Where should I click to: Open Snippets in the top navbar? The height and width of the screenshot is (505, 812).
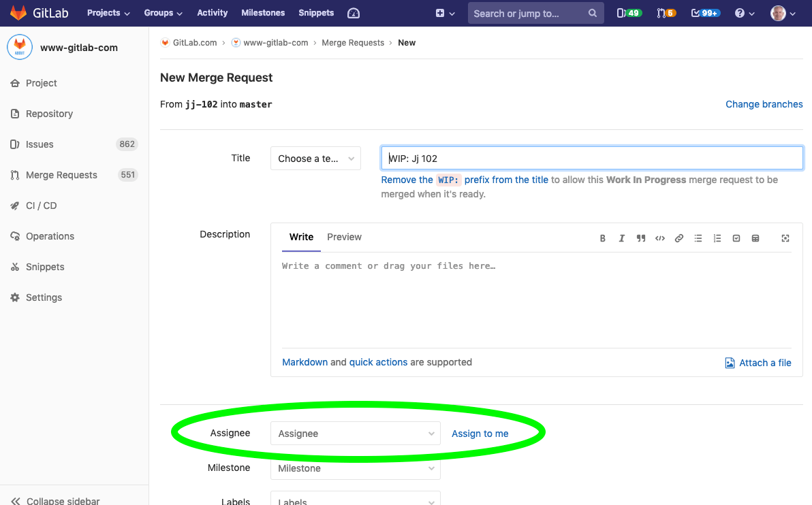[x=316, y=13]
